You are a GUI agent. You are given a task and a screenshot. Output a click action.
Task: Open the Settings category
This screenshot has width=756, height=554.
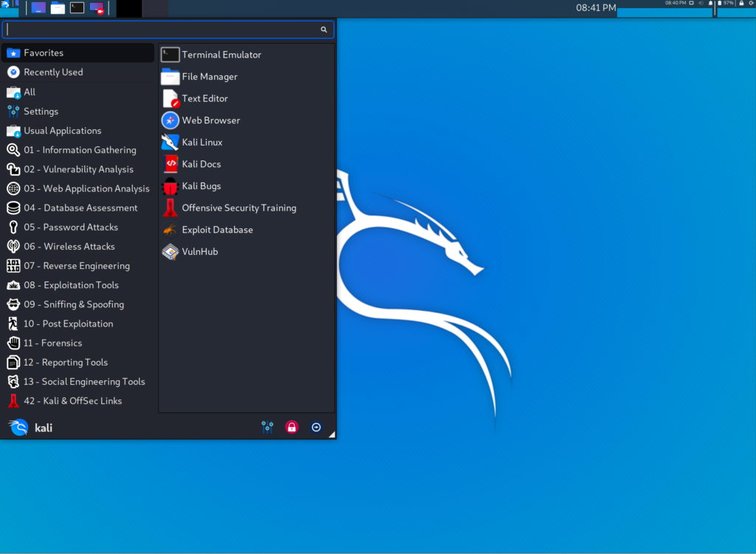[x=78, y=111]
